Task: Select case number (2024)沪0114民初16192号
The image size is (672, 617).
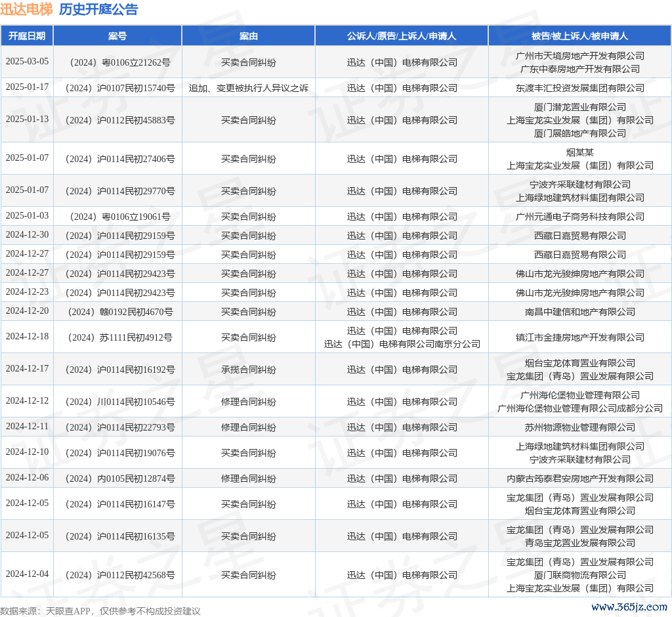Action: 120,370
